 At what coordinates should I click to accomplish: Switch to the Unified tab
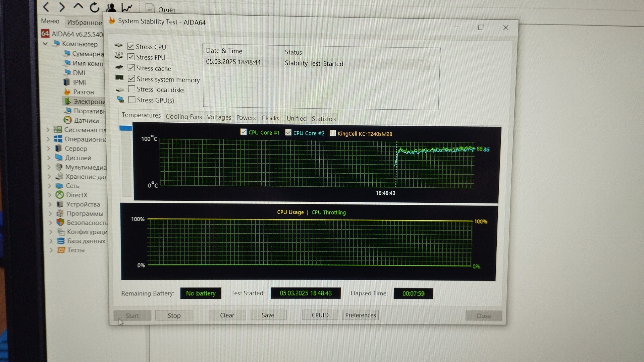point(297,118)
